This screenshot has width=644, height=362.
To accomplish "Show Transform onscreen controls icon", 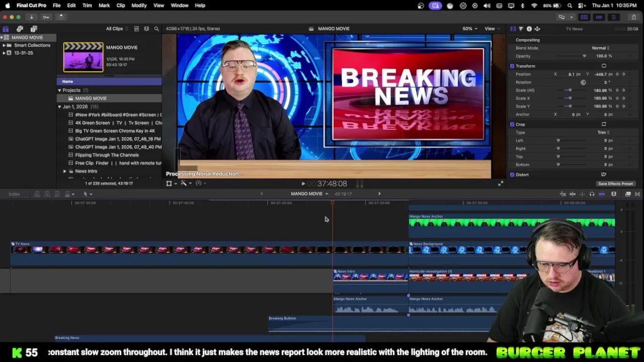I will pos(604,66).
